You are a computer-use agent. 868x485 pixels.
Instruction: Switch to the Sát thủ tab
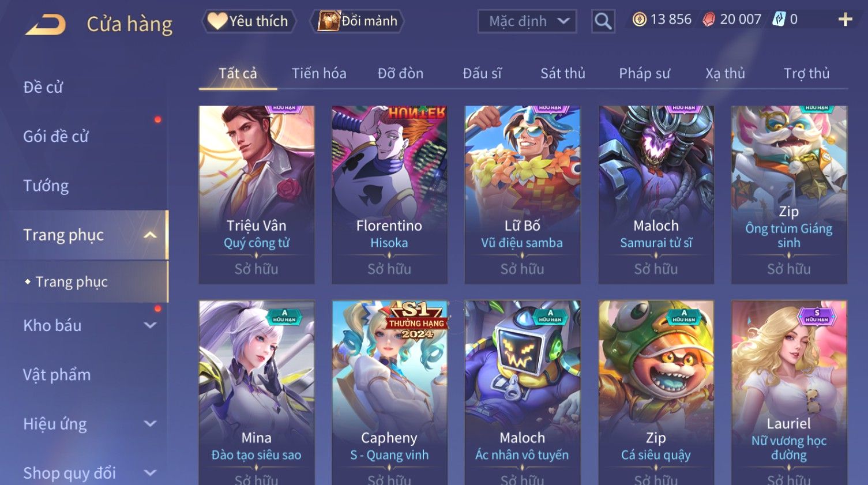(x=562, y=73)
